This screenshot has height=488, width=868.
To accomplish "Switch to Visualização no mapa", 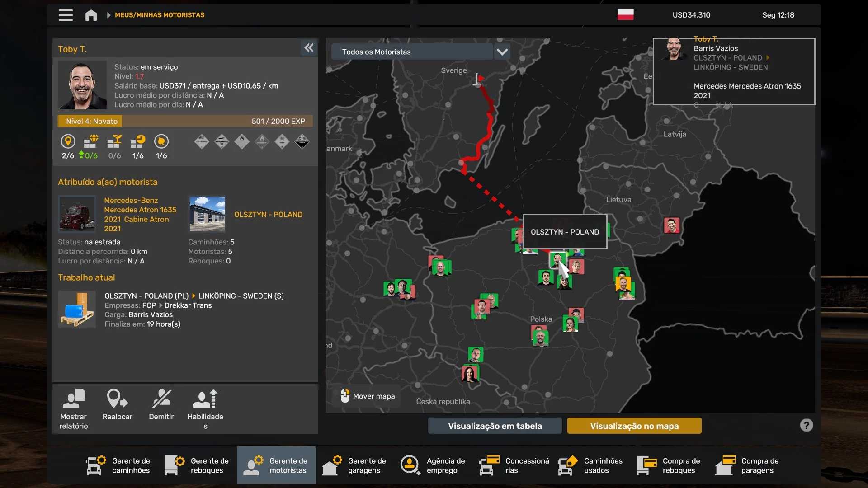I will tap(634, 426).
